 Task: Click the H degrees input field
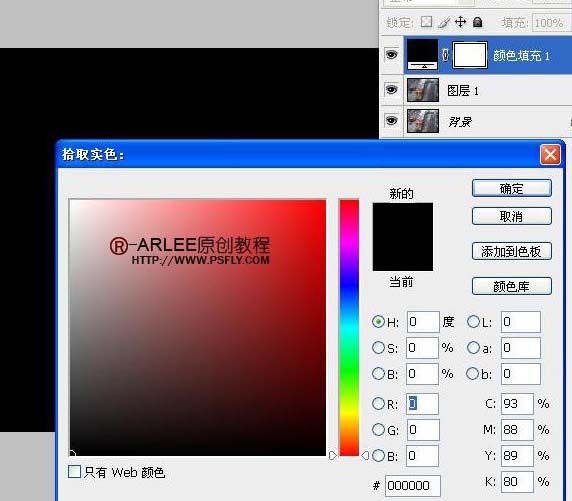(423, 322)
